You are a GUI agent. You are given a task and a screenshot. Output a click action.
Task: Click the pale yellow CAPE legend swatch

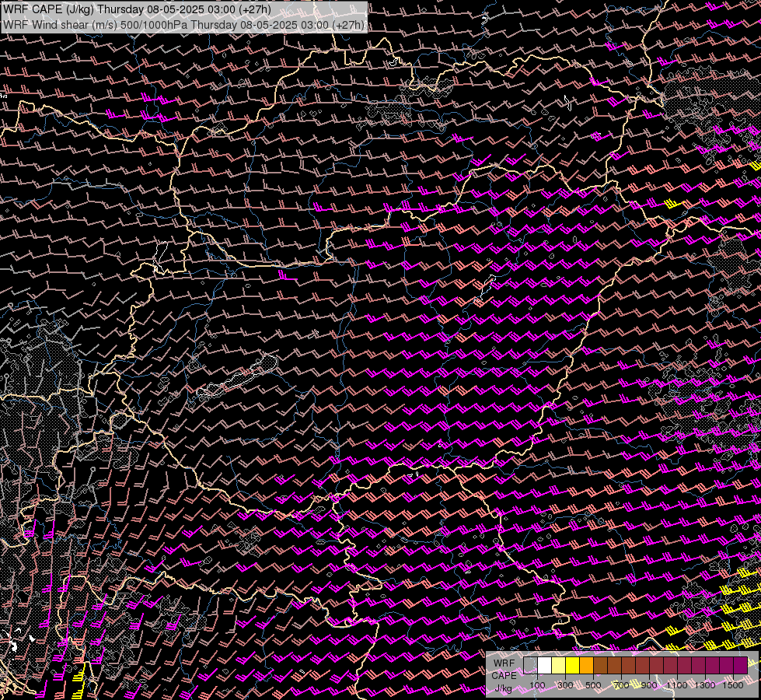coord(558,666)
